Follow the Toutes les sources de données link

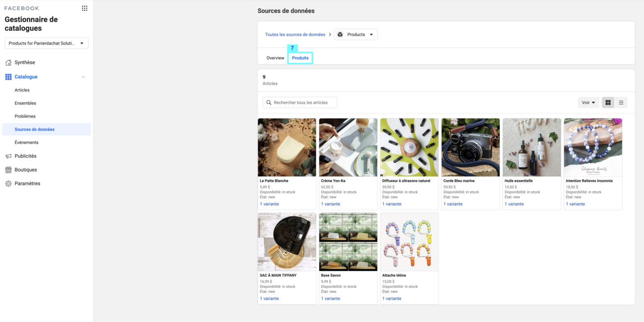point(295,34)
